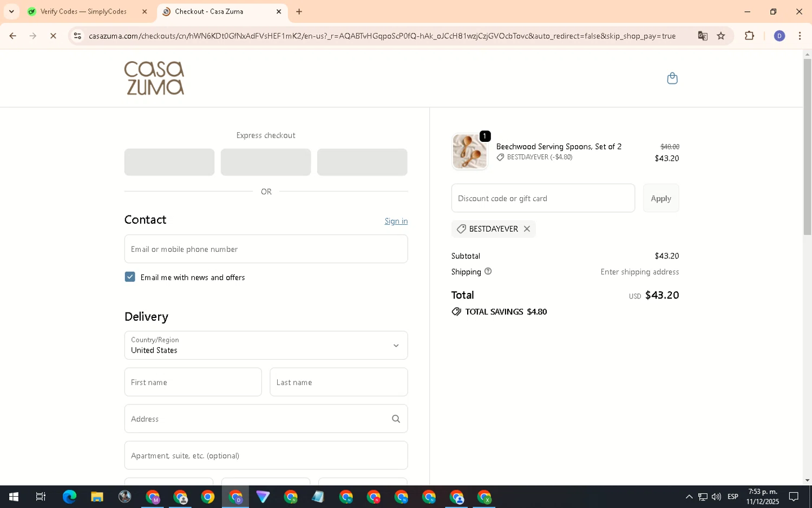
Task: Click the first express checkout button
Action: click(169, 162)
